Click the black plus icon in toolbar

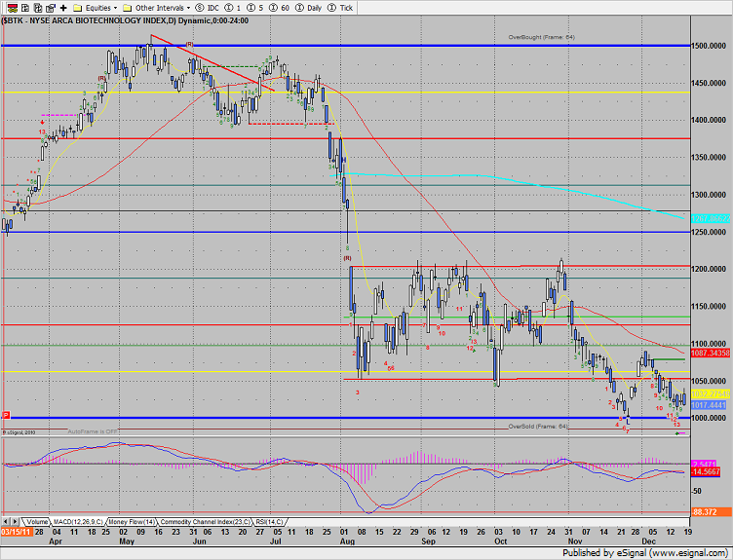pyautogui.click(x=63, y=8)
